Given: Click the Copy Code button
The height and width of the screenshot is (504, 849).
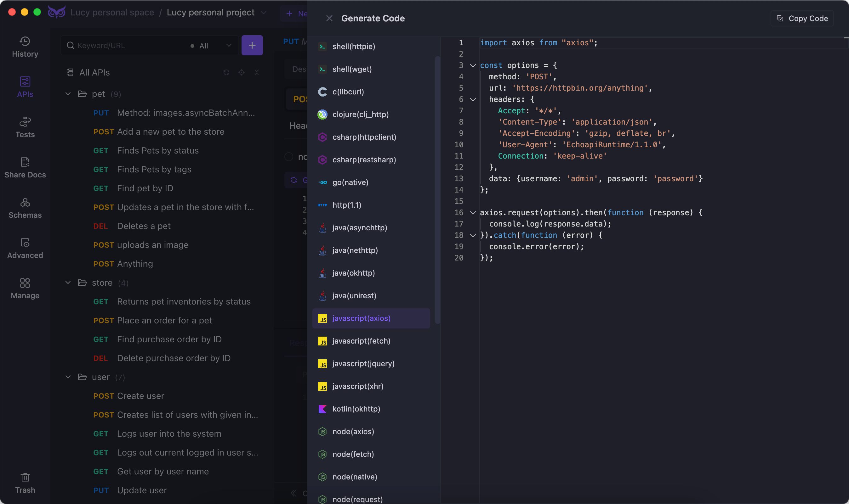Looking at the screenshot, I should pos(802,18).
